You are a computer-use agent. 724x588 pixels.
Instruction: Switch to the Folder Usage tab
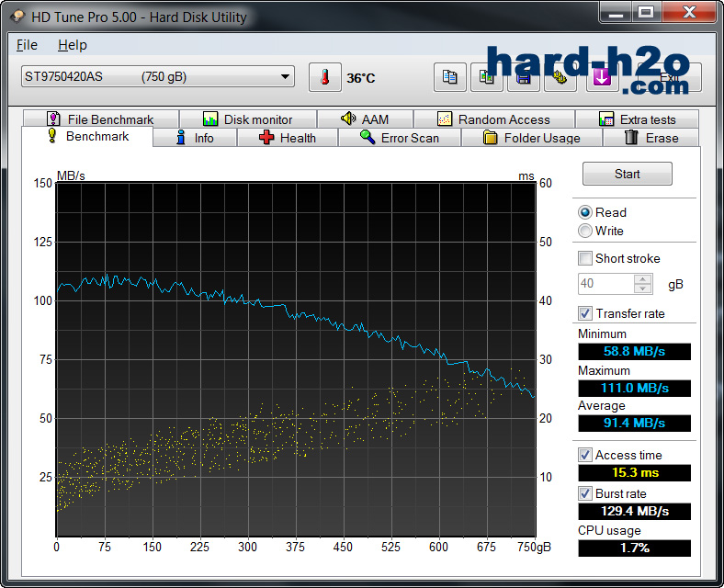tap(532, 138)
